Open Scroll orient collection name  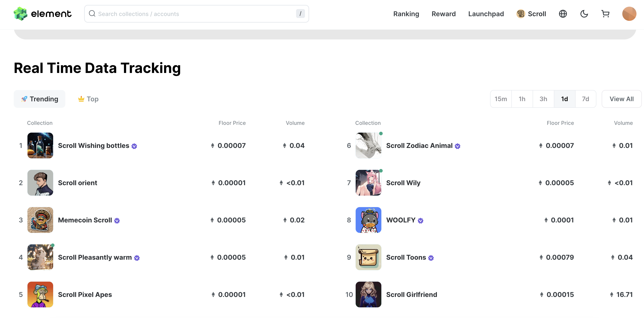pos(78,183)
